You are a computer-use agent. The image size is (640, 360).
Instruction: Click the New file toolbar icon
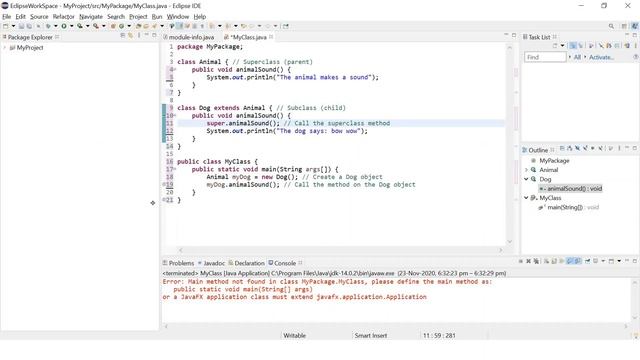tap(5, 26)
